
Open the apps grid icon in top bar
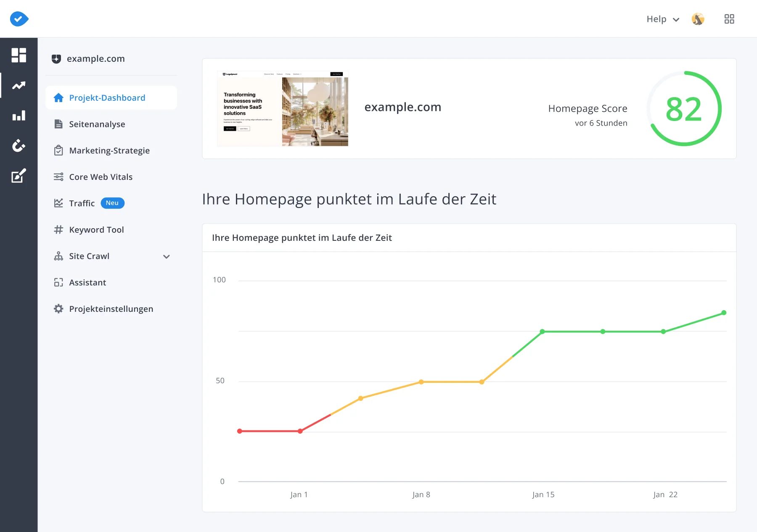(x=730, y=19)
